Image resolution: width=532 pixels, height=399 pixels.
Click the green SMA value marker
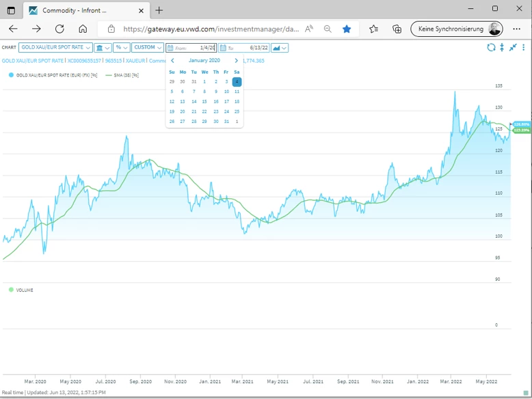point(521,130)
